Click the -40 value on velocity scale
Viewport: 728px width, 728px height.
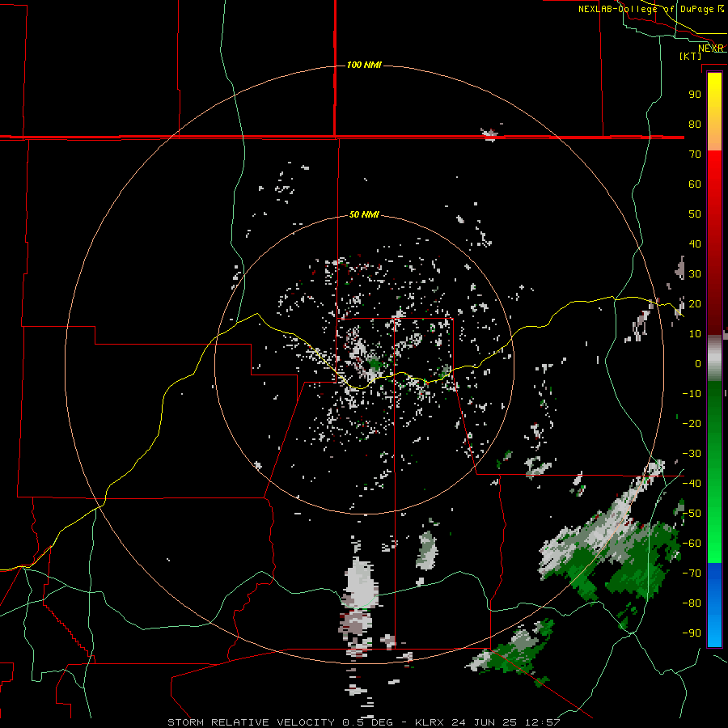692,484
